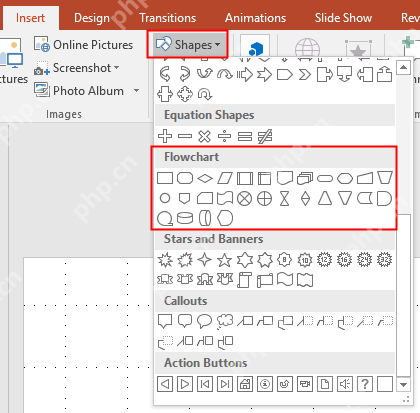The image size is (420, 413).
Task: Open the Slide Show tab
Action: click(x=343, y=18)
